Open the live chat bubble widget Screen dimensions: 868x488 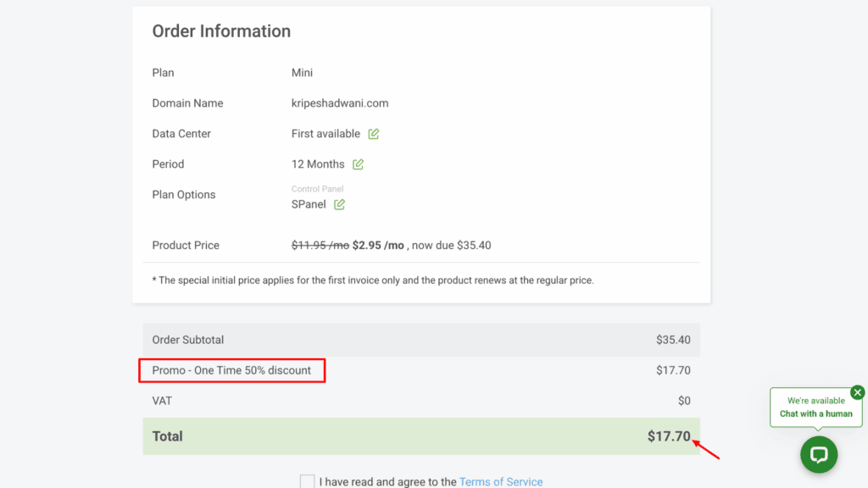coord(818,455)
